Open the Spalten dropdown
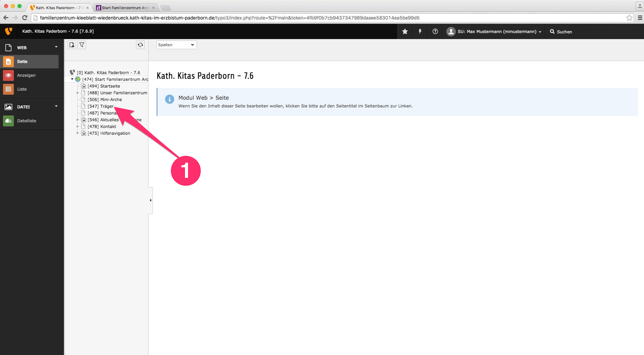Viewport: 644px width, 355px height. pyautogui.click(x=176, y=45)
